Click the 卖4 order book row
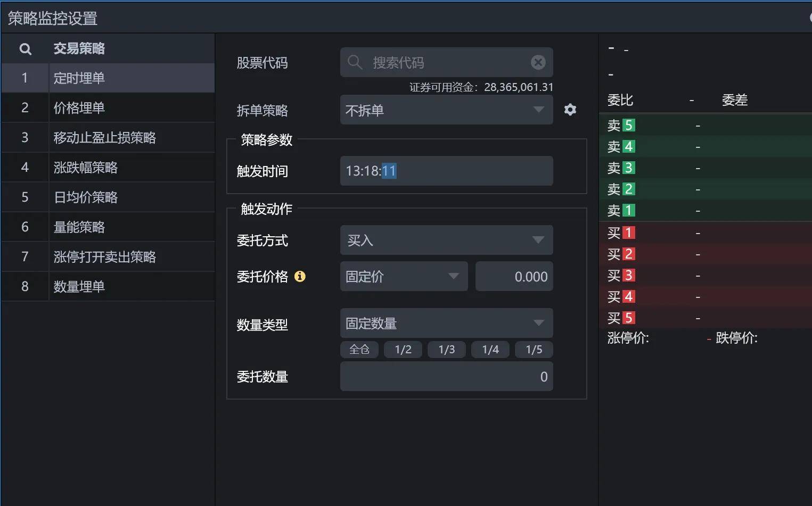The width and height of the screenshot is (812, 506). click(x=706, y=147)
